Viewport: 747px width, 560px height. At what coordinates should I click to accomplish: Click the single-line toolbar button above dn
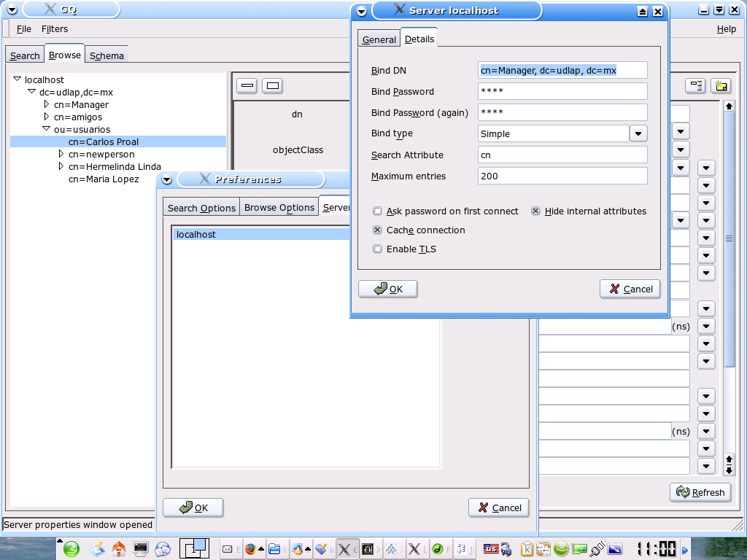click(247, 86)
